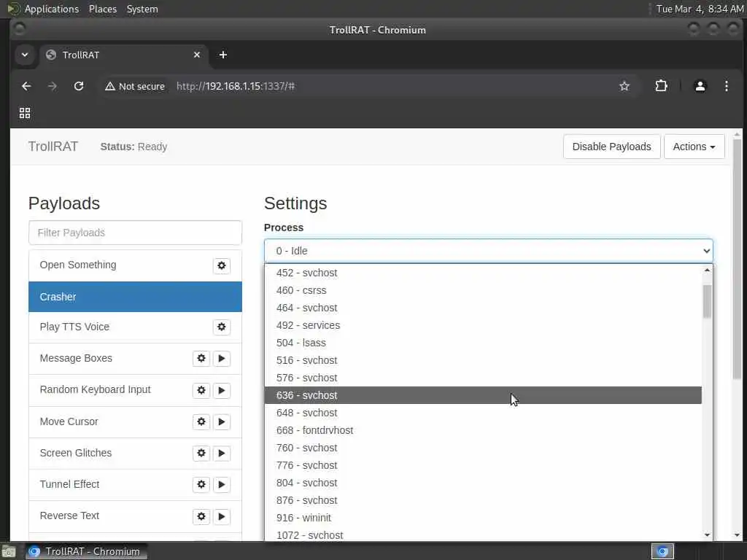The height and width of the screenshot is (560, 747).
Task: Open settings gear for Random Keyboard Input
Action: (x=201, y=390)
